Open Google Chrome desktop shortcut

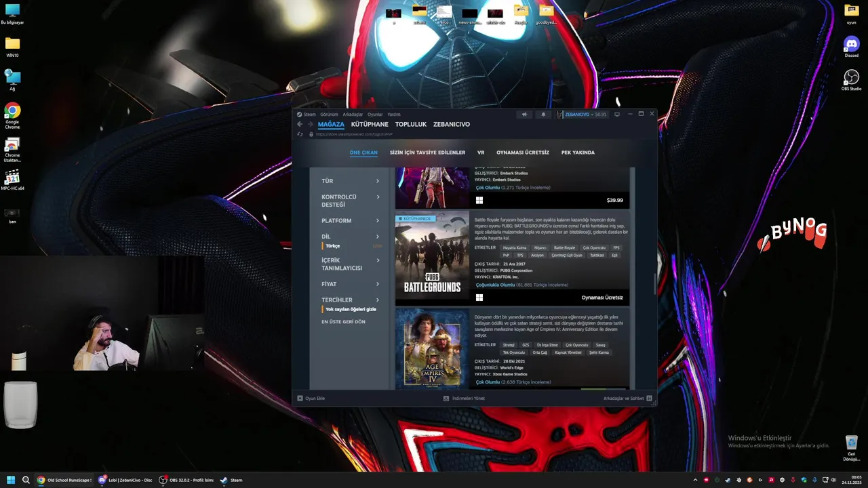point(12,115)
